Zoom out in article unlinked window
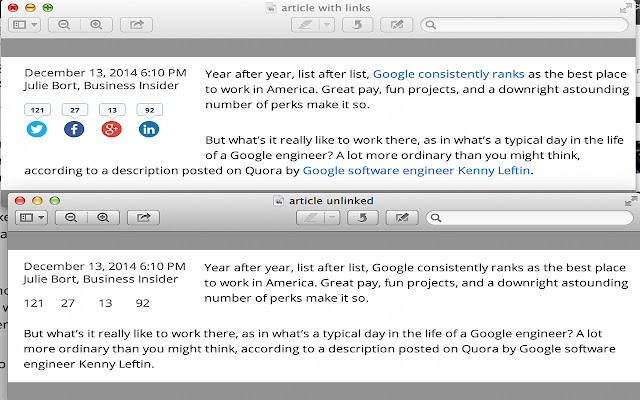Image resolution: width=640 pixels, height=400 pixels. [x=71, y=218]
